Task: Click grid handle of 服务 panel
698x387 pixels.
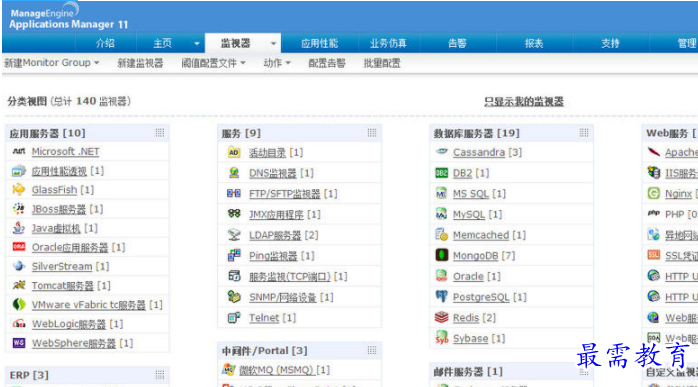Action: click(372, 133)
